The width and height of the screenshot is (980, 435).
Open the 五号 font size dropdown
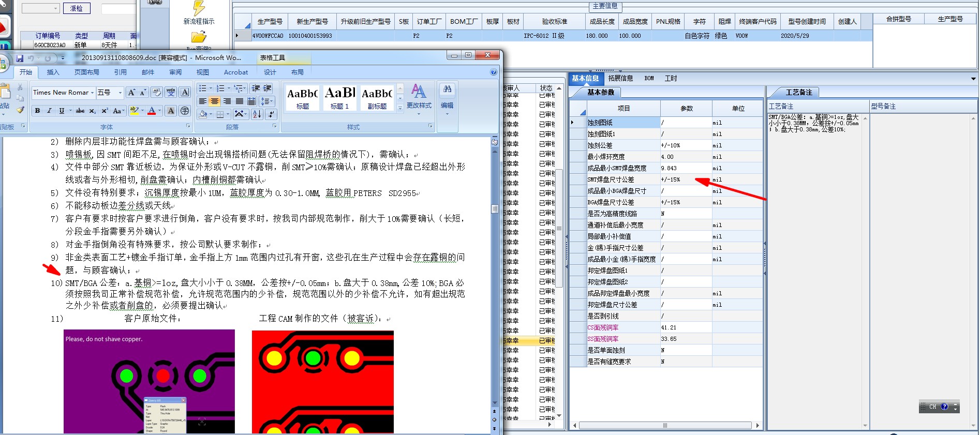point(120,93)
